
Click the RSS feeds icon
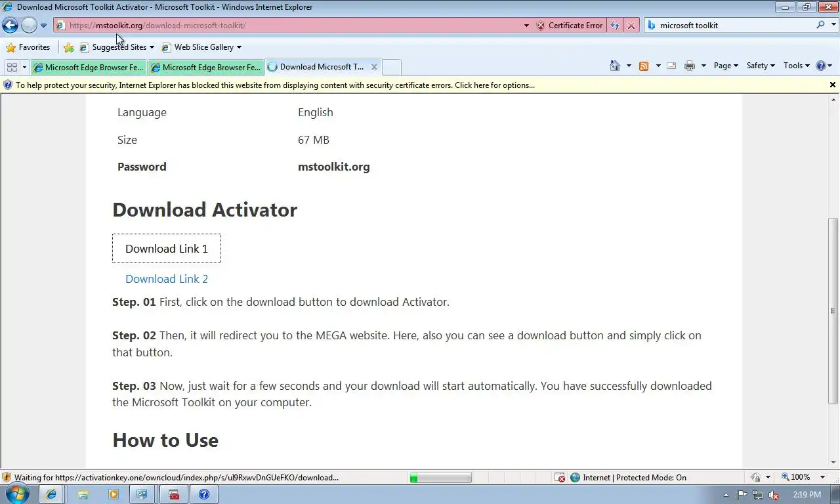pos(644,66)
